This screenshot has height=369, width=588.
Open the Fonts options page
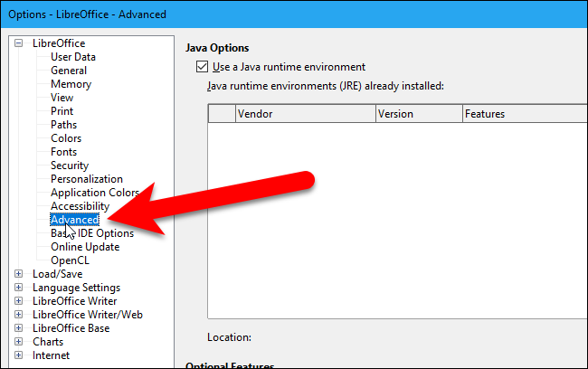tap(63, 152)
